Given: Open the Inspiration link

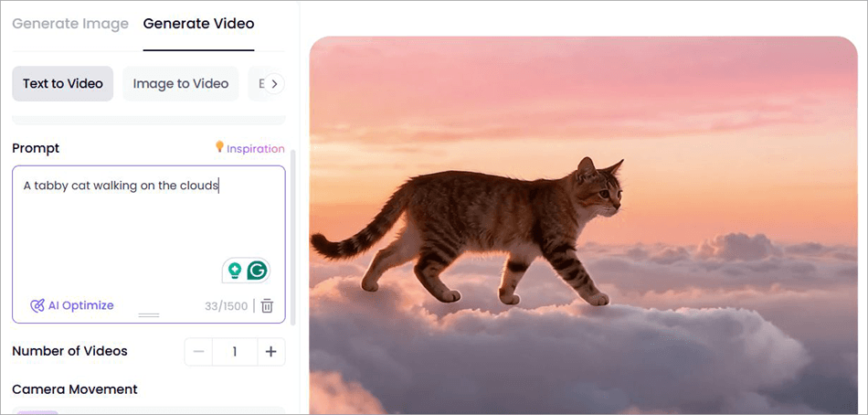Looking at the screenshot, I should tap(255, 148).
